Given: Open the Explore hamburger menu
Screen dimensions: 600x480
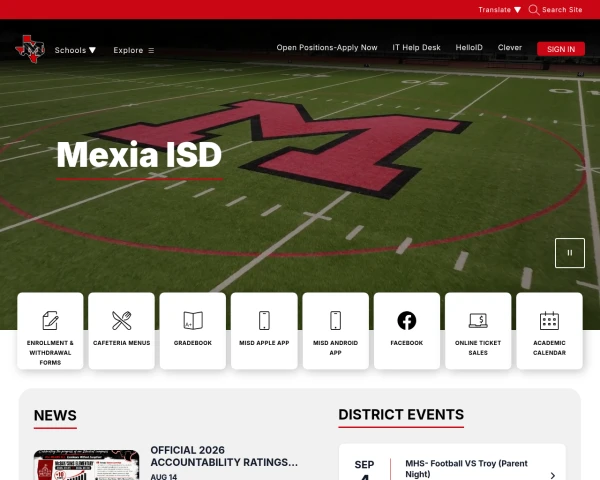Looking at the screenshot, I should [x=134, y=50].
